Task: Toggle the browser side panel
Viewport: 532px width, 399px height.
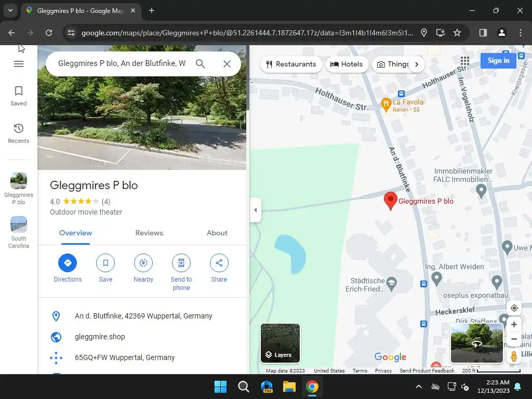Action: [483, 33]
